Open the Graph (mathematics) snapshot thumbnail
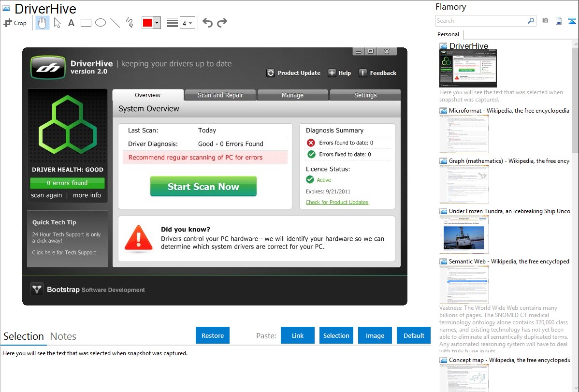This screenshot has height=392, width=579. (464, 184)
